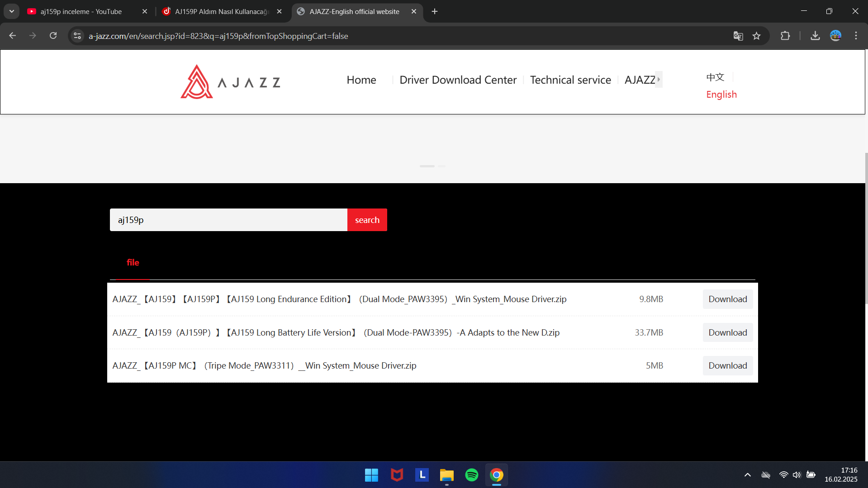Open the Chrome downloads icon

815,36
